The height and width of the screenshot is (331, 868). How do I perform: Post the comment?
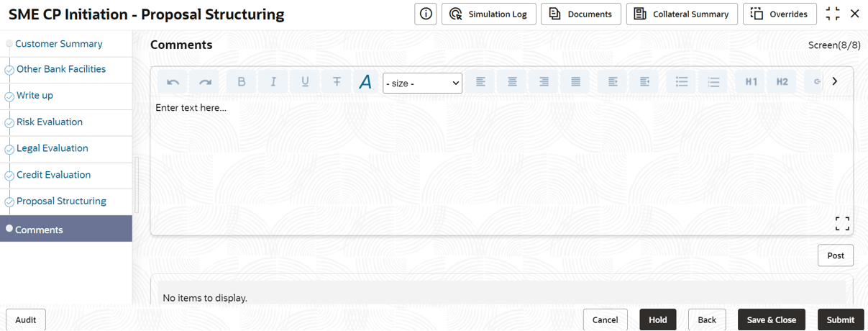836,255
